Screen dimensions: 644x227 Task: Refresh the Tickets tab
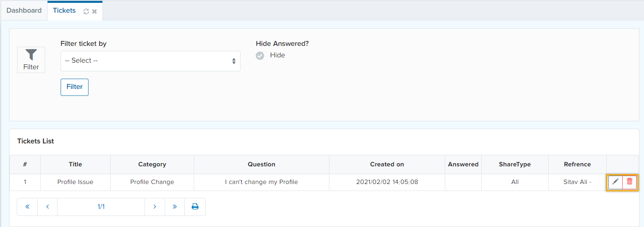[86, 11]
